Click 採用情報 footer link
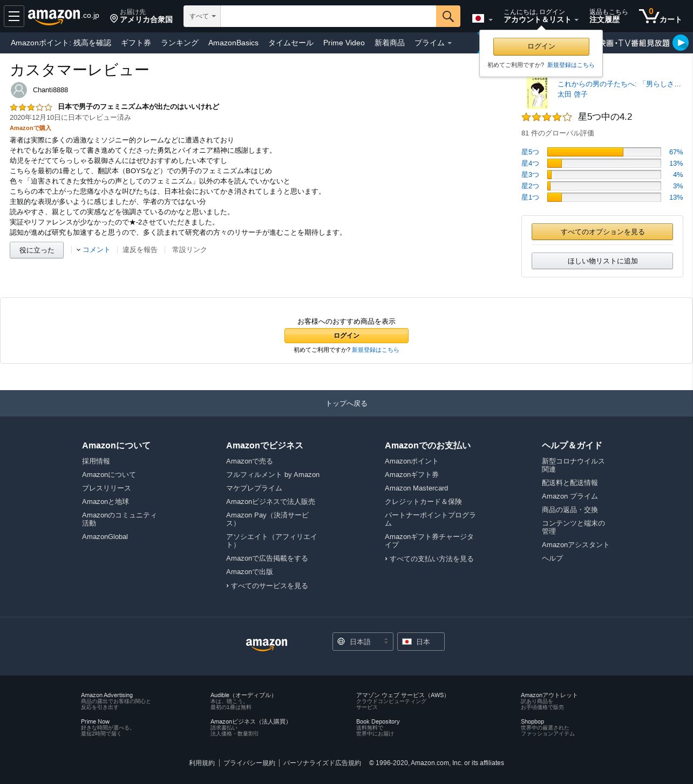Screen dimensions: 693x784 [96, 461]
